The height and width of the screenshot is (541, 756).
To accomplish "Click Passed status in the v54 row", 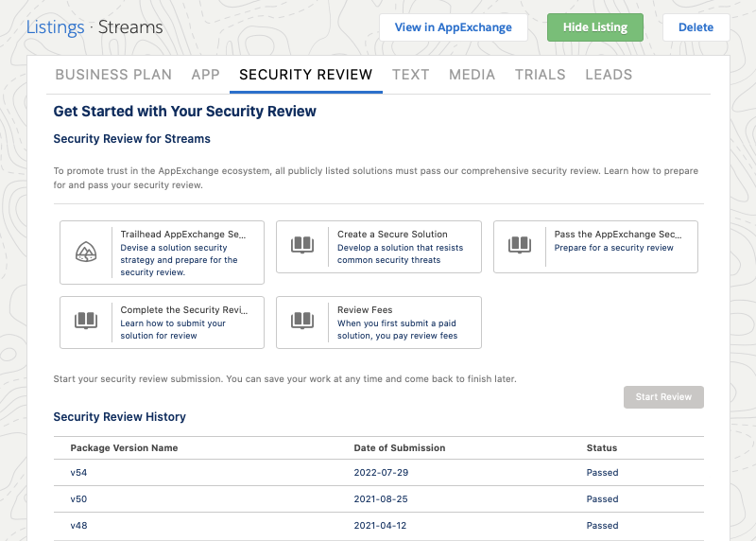I will (x=602, y=473).
